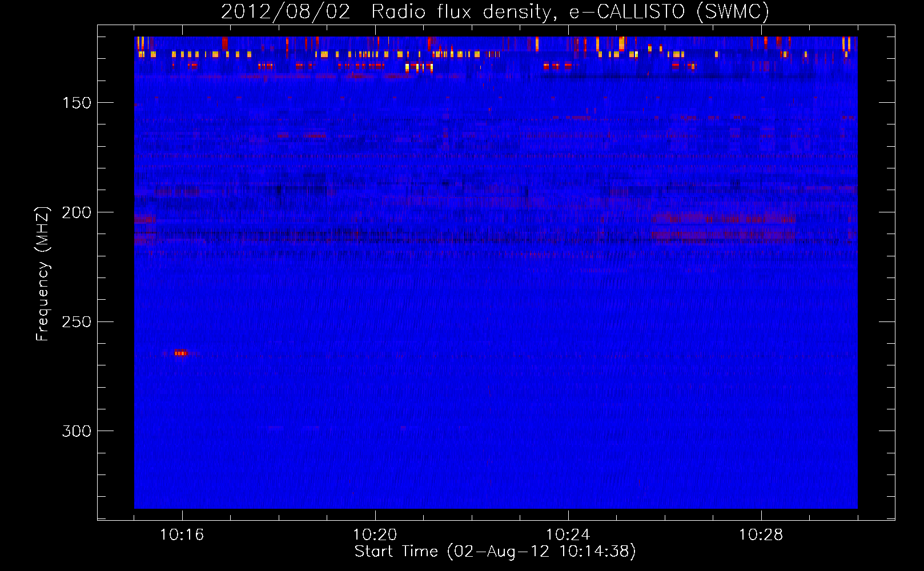Image resolution: width=924 pixels, height=571 pixels.
Task: Click the 250 frequency tick label
Action: click(x=77, y=322)
